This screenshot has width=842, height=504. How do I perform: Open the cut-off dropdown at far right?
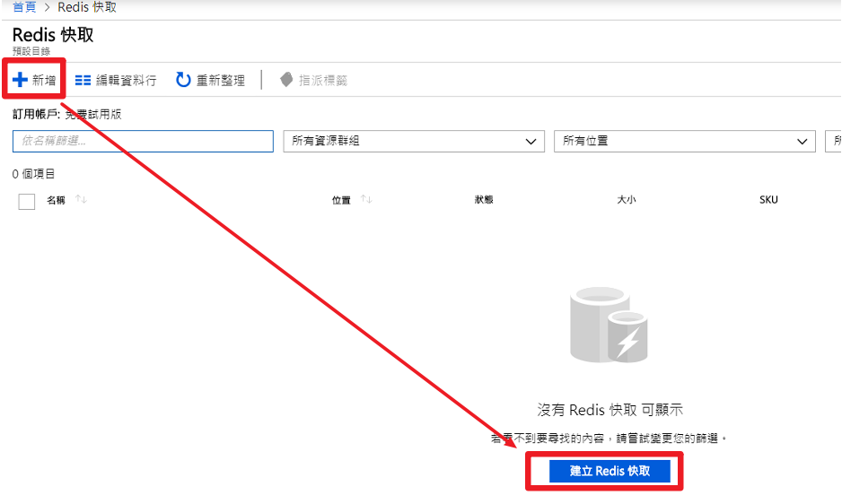coord(833,141)
